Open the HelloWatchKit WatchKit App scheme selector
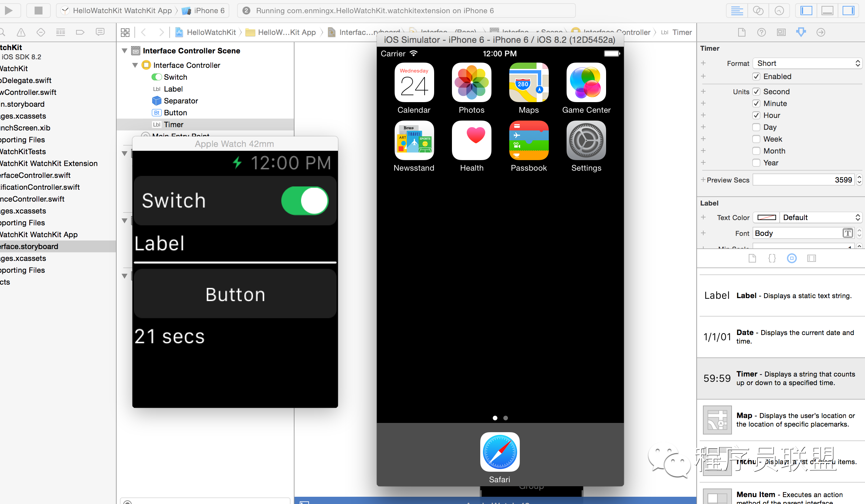The width and height of the screenshot is (865, 504). coord(117,11)
